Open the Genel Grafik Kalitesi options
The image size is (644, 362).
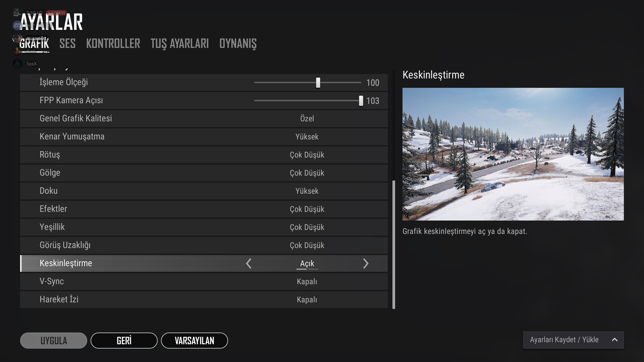[x=307, y=118]
